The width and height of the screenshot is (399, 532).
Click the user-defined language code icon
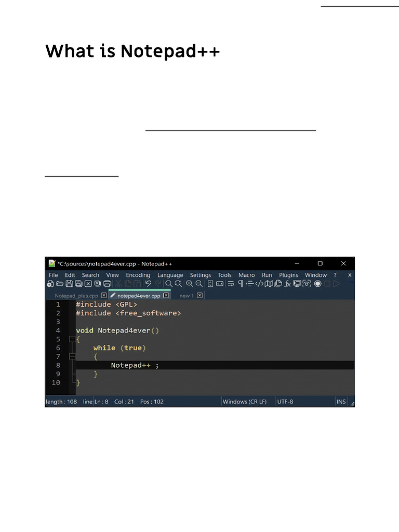259,284
